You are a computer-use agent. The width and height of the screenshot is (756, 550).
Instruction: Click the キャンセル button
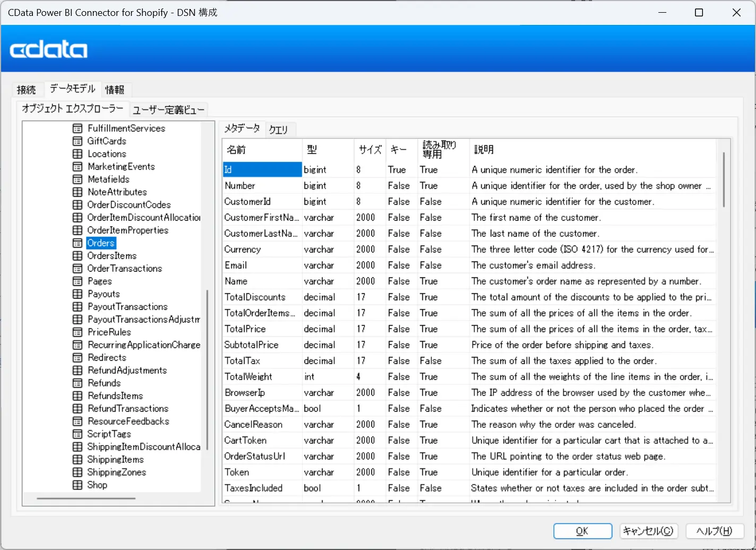(x=647, y=531)
